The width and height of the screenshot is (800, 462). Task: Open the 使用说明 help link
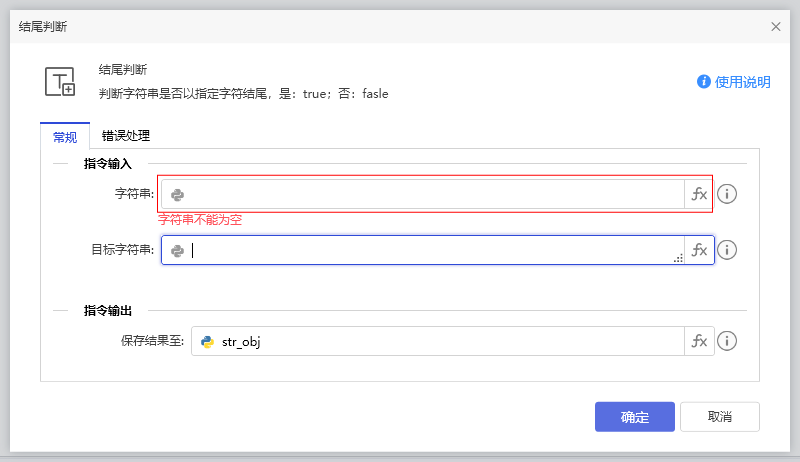tap(734, 82)
